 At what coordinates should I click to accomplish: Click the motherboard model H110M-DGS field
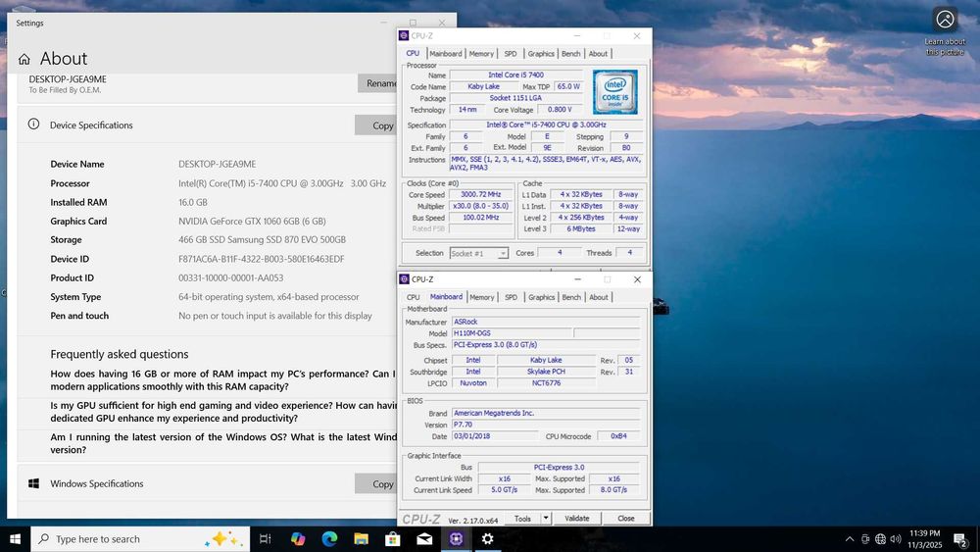coord(512,333)
